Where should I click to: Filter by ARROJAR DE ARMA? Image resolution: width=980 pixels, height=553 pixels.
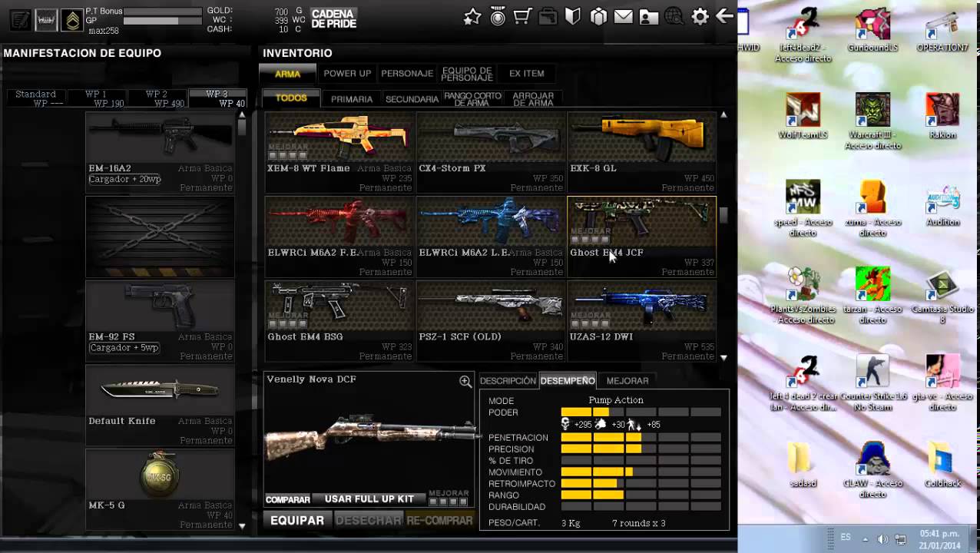coord(533,99)
